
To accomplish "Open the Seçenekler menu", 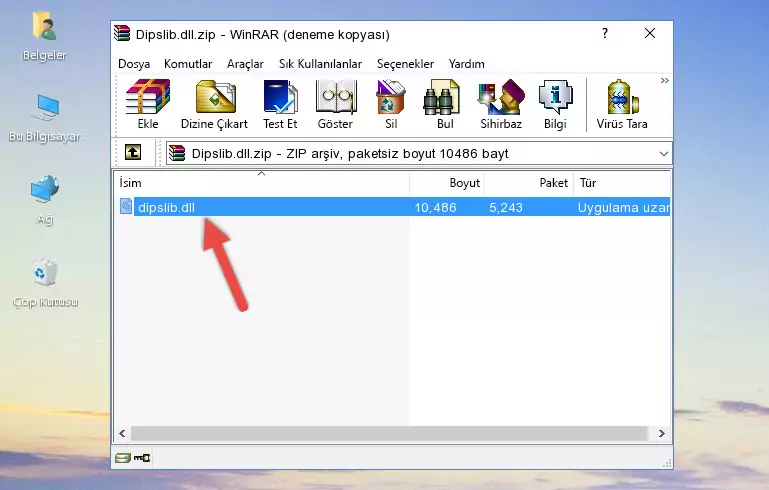I will click(x=405, y=64).
